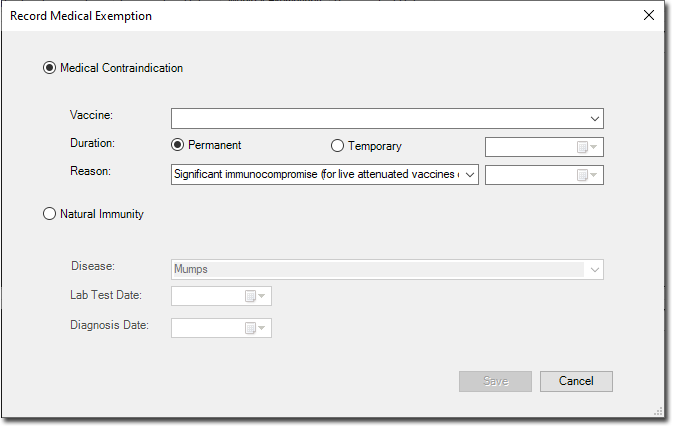Viewport: 673px width, 427px height.
Task: Click the Lab Test Date input field
Action: [x=221, y=296]
